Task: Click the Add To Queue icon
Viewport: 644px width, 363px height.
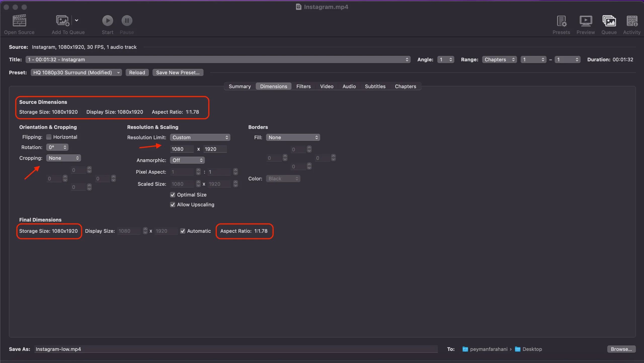Action: point(62,21)
